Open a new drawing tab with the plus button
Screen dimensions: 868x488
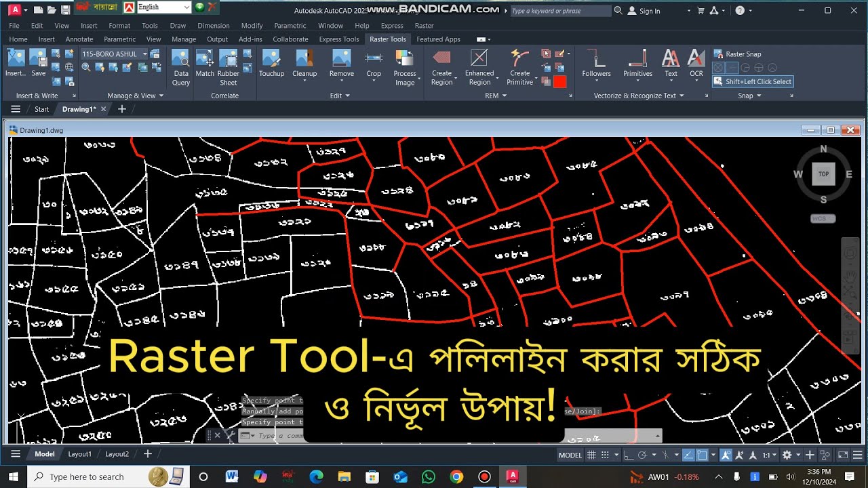click(x=122, y=109)
